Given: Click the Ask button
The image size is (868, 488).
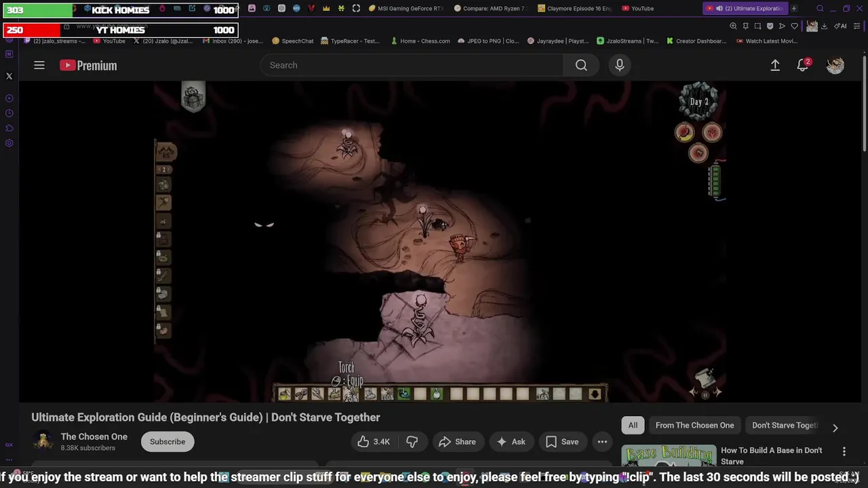Looking at the screenshot, I should (x=511, y=441).
